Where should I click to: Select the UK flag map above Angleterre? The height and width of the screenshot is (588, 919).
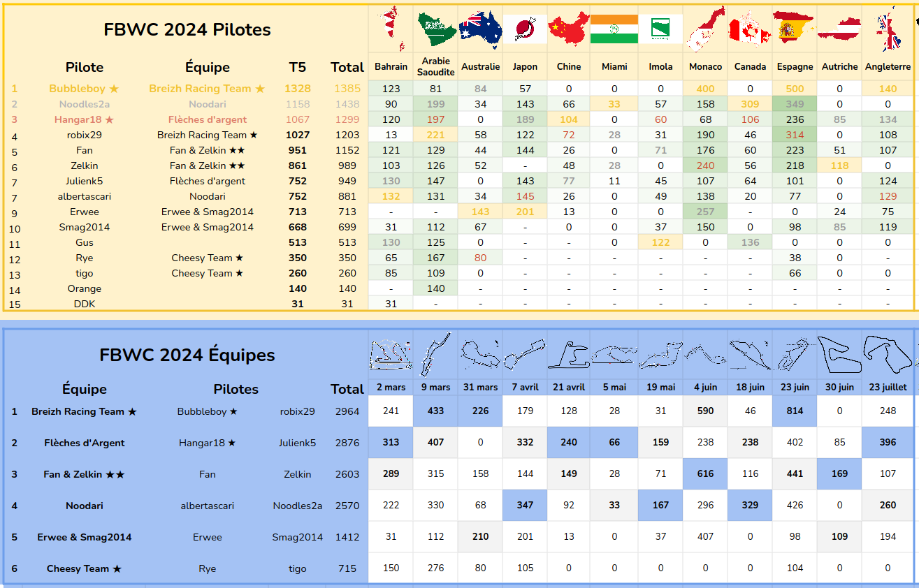pos(888,29)
